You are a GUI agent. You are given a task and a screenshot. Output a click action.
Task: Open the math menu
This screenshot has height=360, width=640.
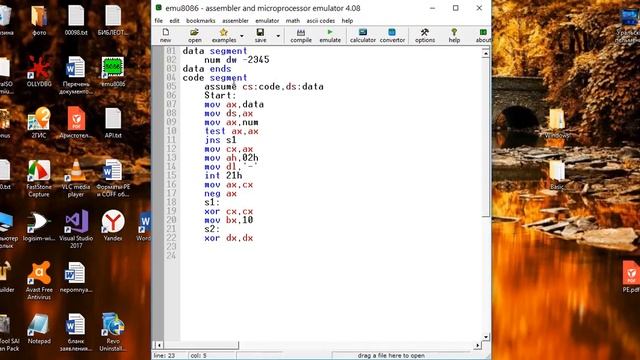point(293,20)
